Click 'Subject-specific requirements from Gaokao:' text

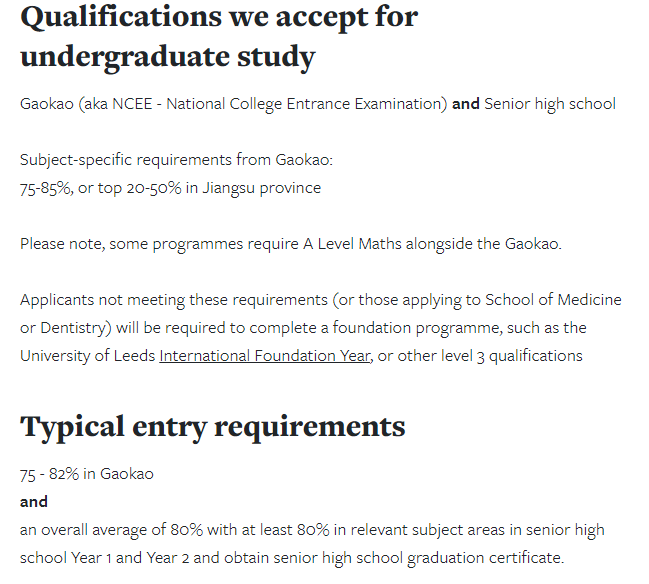click(x=176, y=160)
